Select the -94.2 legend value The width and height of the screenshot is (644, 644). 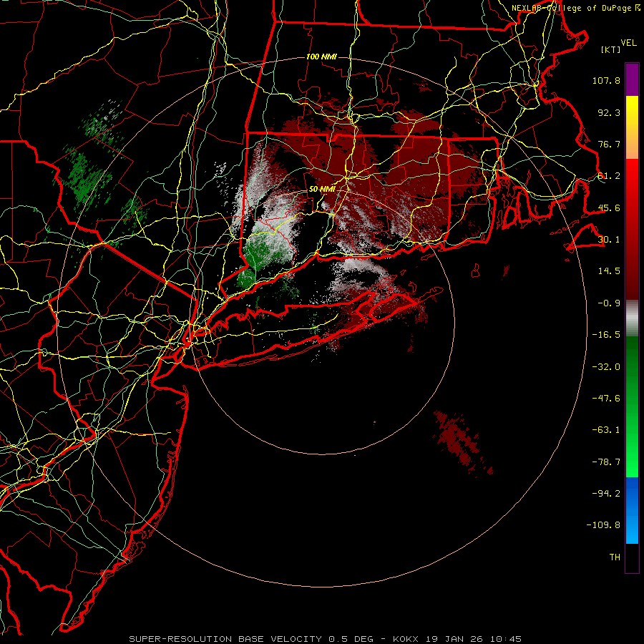[606, 494]
